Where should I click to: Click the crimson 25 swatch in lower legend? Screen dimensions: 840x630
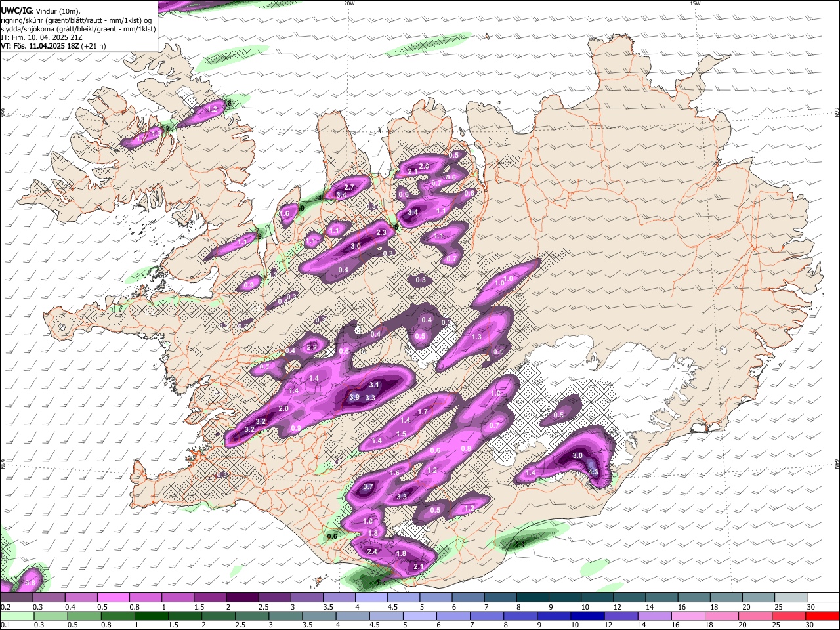click(x=789, y=616)
